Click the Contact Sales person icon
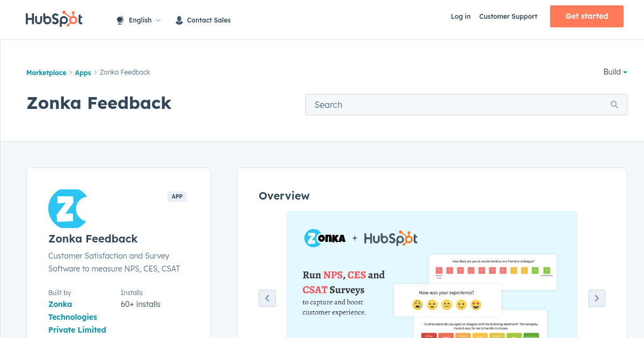 (179, 20)
